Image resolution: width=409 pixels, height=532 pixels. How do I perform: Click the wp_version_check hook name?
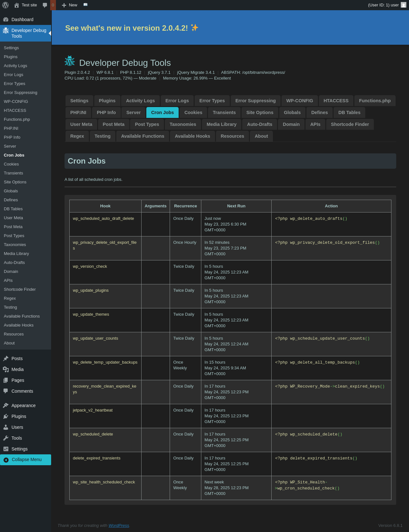coord(90,266)
